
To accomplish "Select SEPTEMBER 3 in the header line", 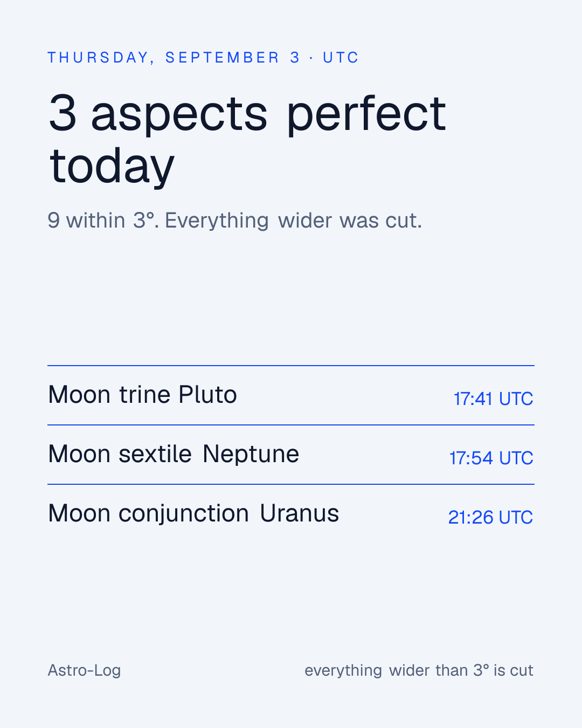I will click(x=233, y=58).
